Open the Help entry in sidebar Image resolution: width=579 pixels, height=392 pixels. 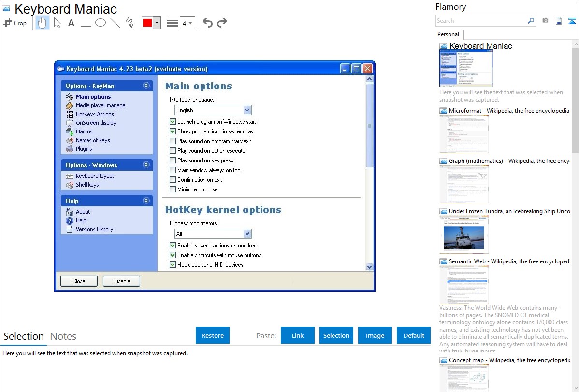coord(81,220)
